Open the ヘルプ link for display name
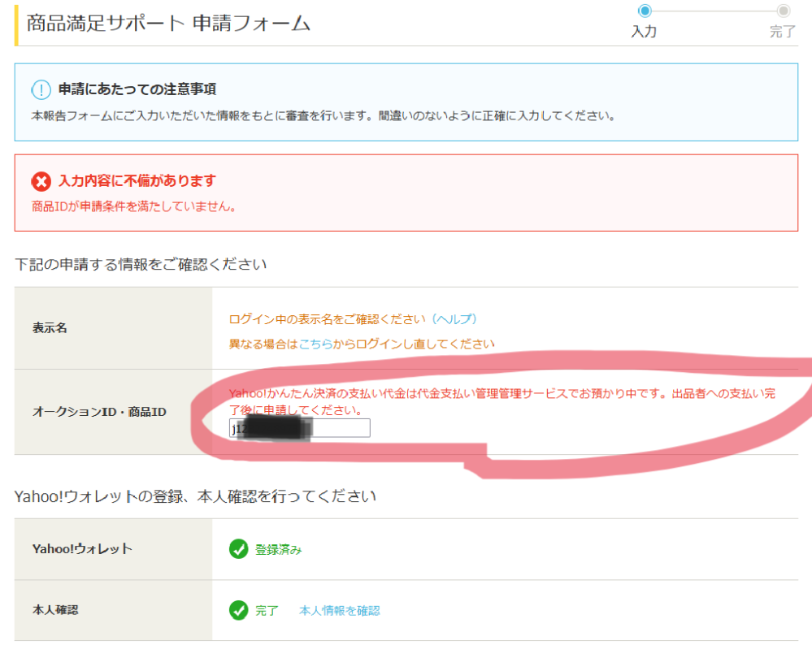Screen dimensions: 812x645 [x=454, y=319]
